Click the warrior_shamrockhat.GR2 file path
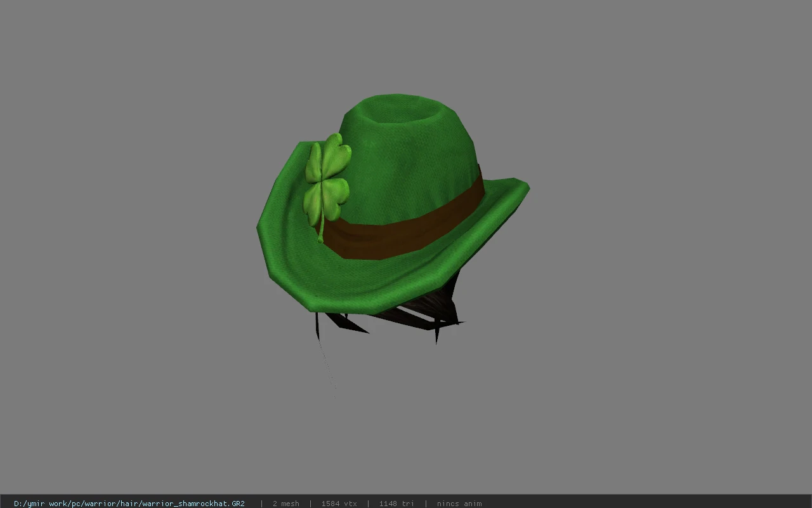Viewport: 812px width, 508px height. (129, 504)
